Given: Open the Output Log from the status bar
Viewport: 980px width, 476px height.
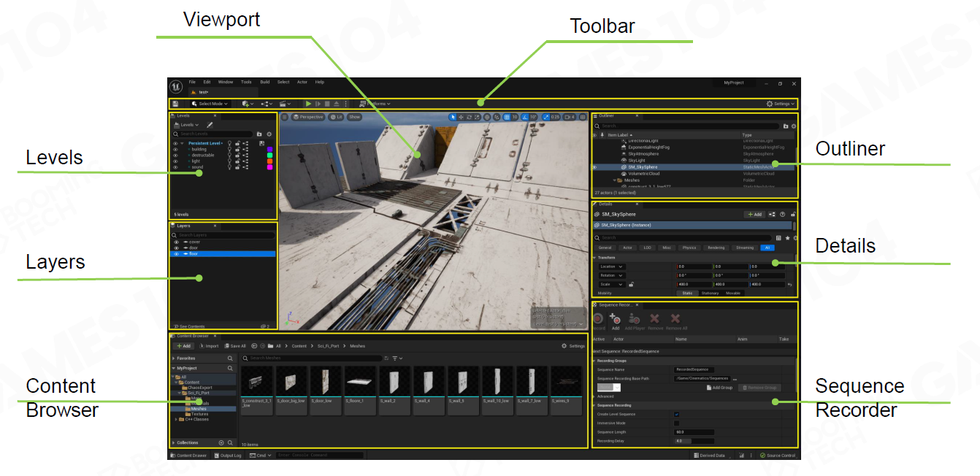Looking at the screenshot, I should (229, 455).
